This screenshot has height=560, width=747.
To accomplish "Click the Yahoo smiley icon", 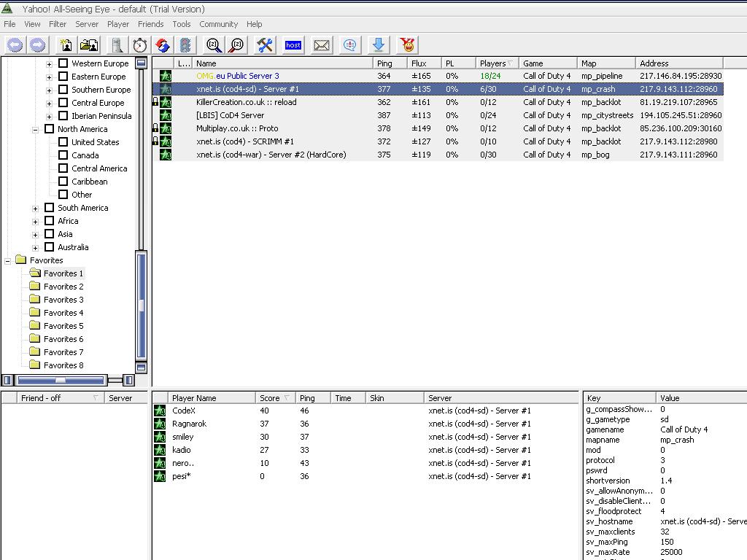I will click(x=408, y=45).
